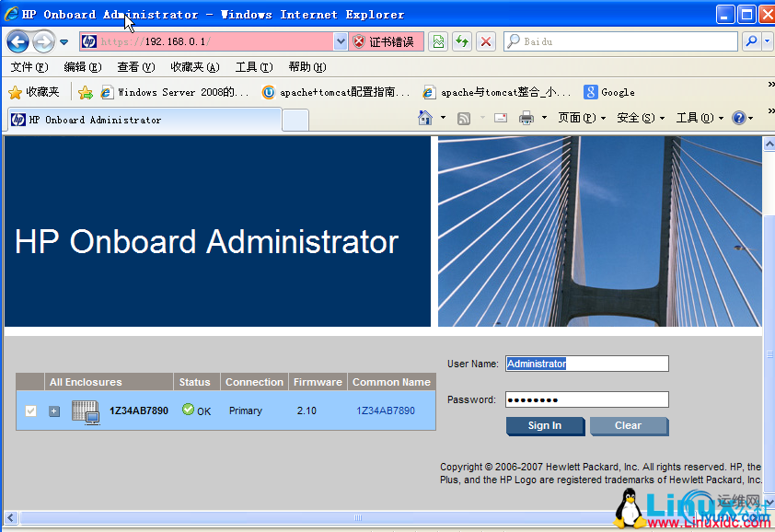Screen dimensions: 775x532
Task: Click the Read mail icon
Action: tap(501, 118)
